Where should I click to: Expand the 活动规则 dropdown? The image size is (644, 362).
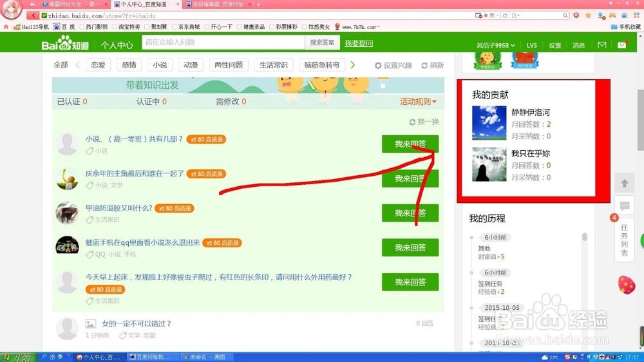coord(418,102)
